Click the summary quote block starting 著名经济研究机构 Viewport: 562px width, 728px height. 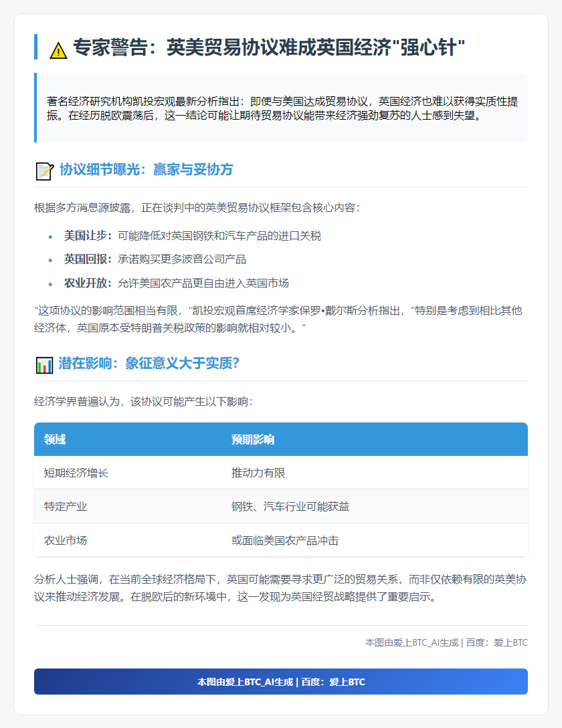point(281,108)
